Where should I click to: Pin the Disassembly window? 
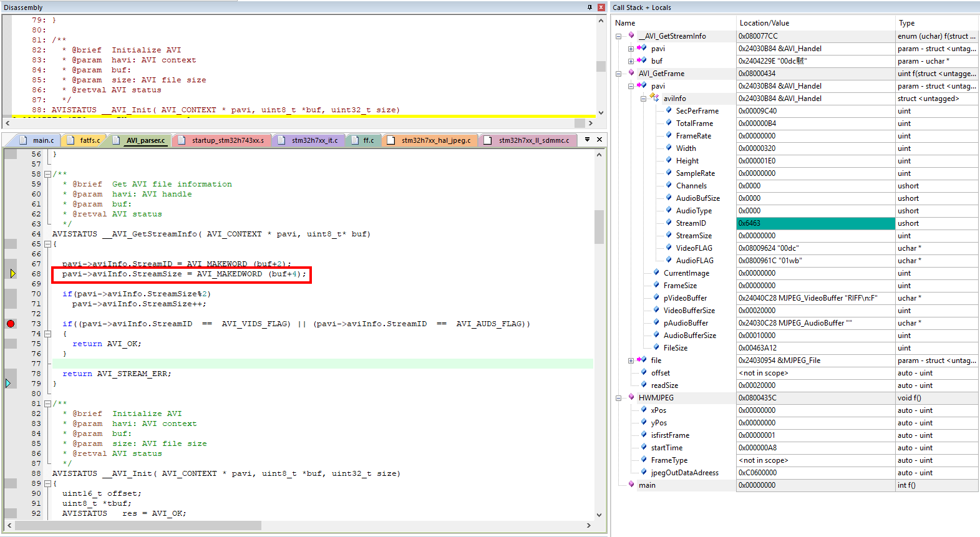point(589,7)
